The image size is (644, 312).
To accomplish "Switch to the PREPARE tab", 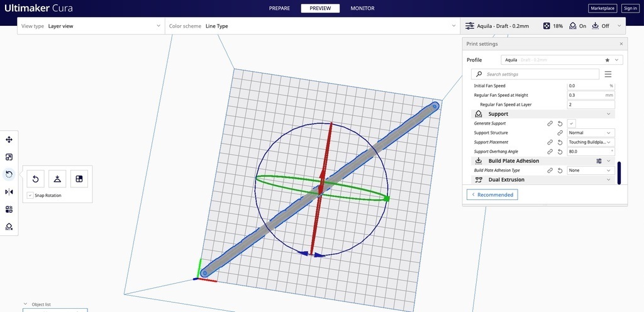I will [x=279, y=8].
